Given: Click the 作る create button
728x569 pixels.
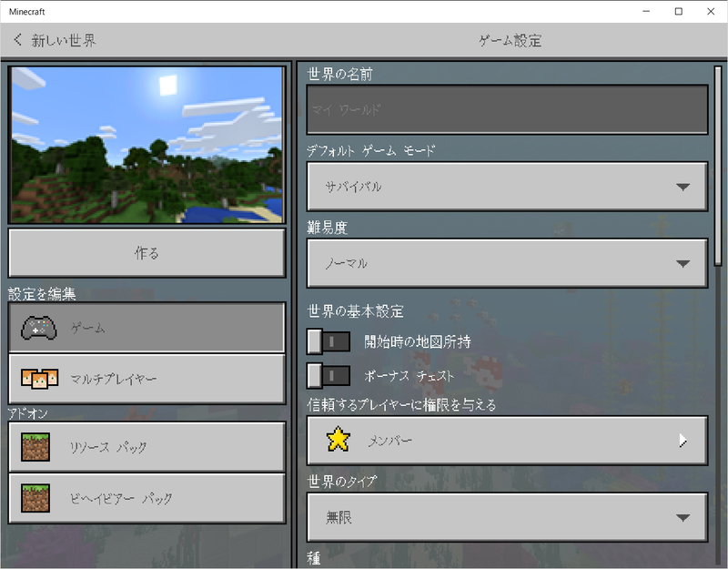Looking at the screenshot, I should tap(147, 253).
